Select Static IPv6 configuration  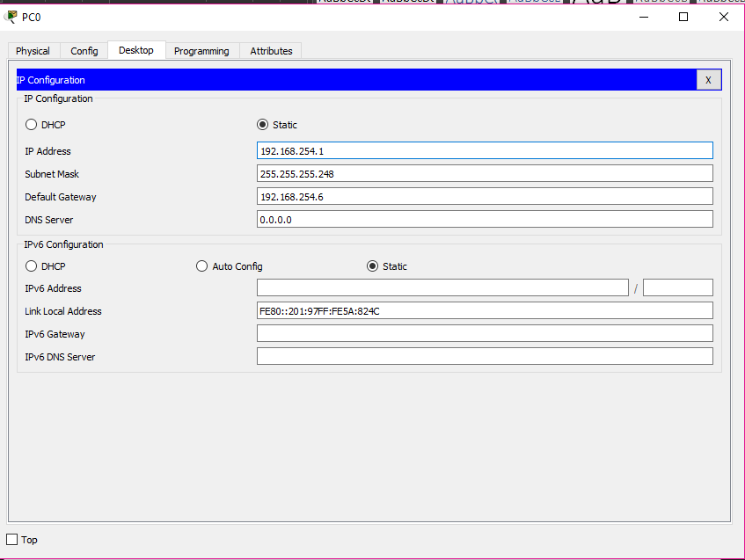coord(372,266)
